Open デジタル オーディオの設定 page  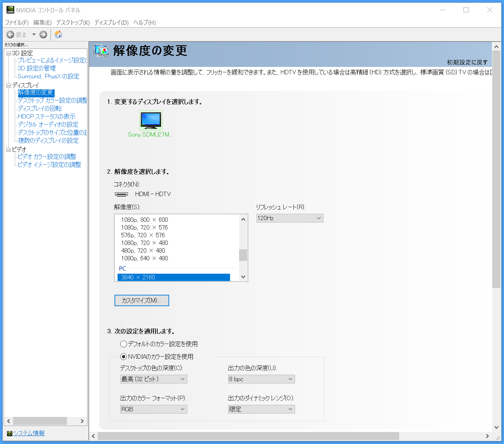pyautogui.click(x=48, y=124)
